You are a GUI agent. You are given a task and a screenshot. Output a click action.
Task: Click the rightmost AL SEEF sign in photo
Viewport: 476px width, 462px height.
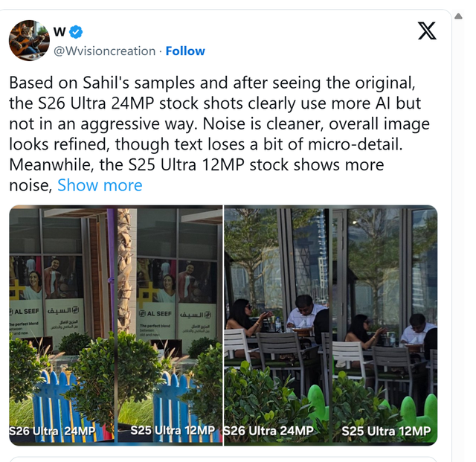[x=156, y=312]
